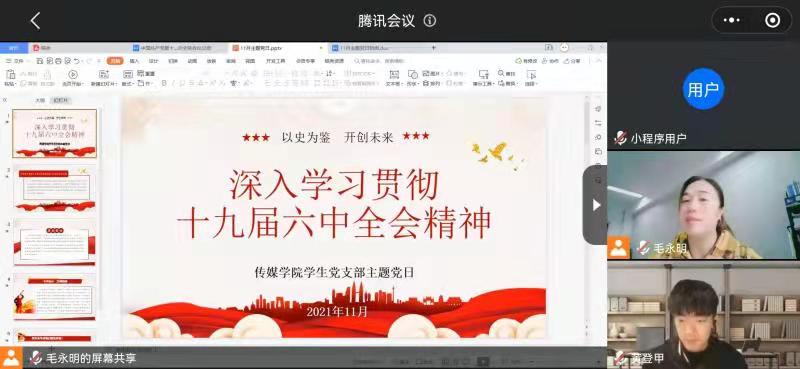800x369 pixels.
Task: Switch to the 插入 ribbon tab
Action: (x=134, y=61)
